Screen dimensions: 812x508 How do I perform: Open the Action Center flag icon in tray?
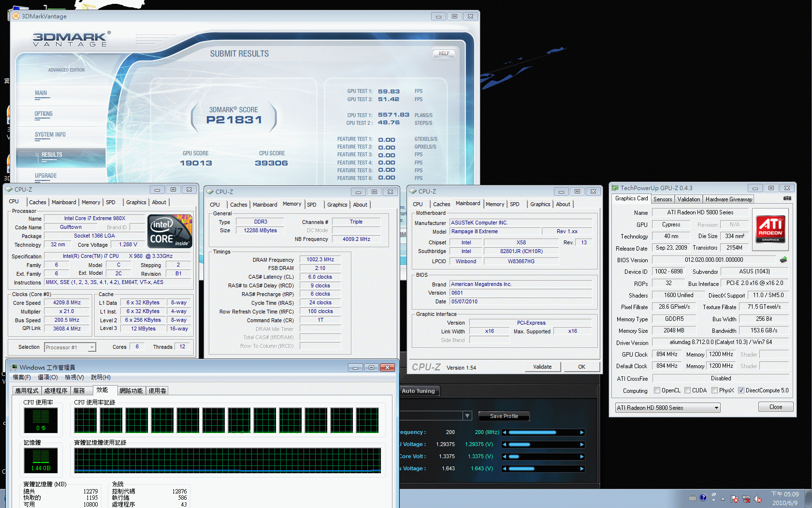735,499
